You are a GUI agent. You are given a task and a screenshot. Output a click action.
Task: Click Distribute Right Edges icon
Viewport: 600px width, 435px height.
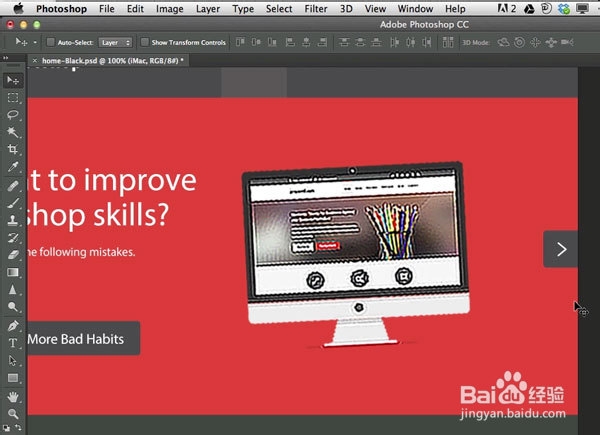coord(427,42)
